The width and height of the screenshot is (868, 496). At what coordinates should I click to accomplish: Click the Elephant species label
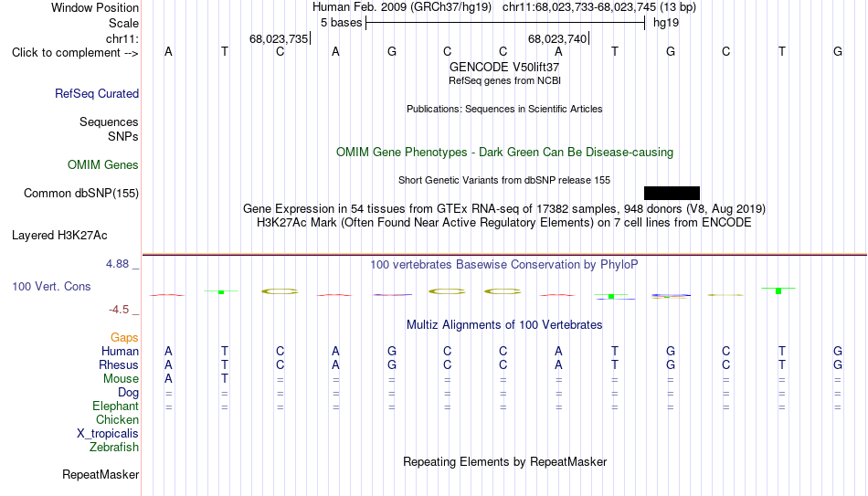[x=116, y=406]
